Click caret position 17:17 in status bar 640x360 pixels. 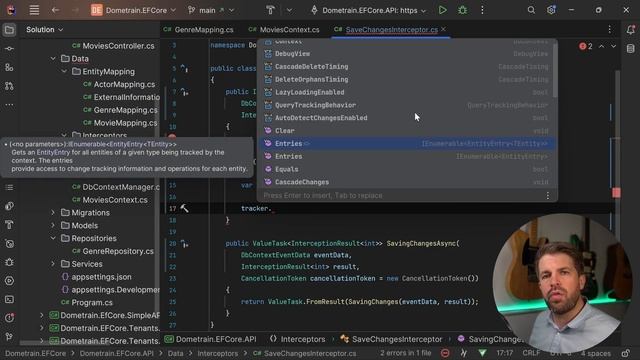(x=504, y=353)
